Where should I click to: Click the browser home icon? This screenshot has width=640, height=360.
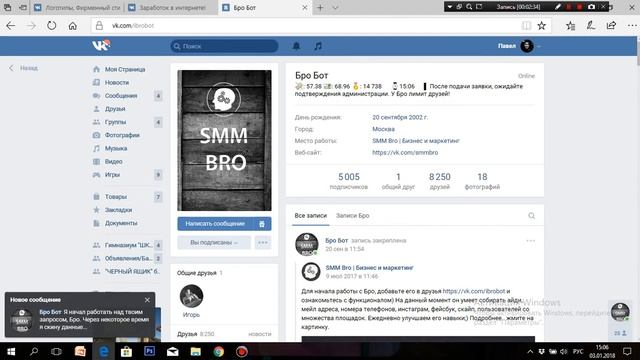pyautogui.click(x=73, y=26)
